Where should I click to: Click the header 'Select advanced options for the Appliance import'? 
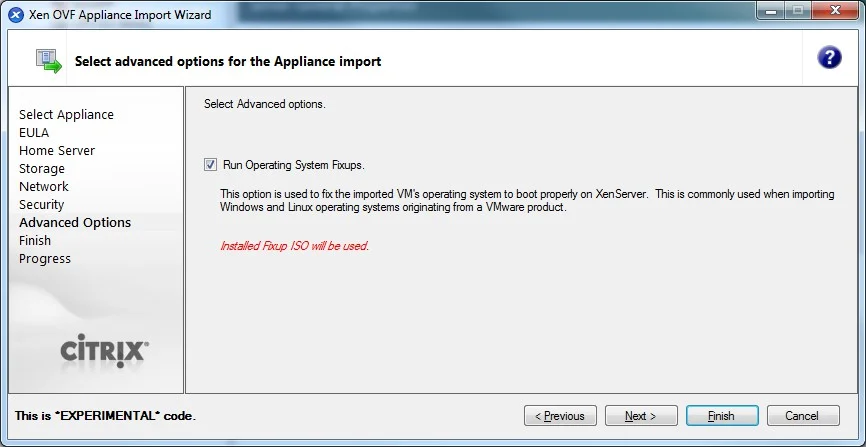click(228, 61)
